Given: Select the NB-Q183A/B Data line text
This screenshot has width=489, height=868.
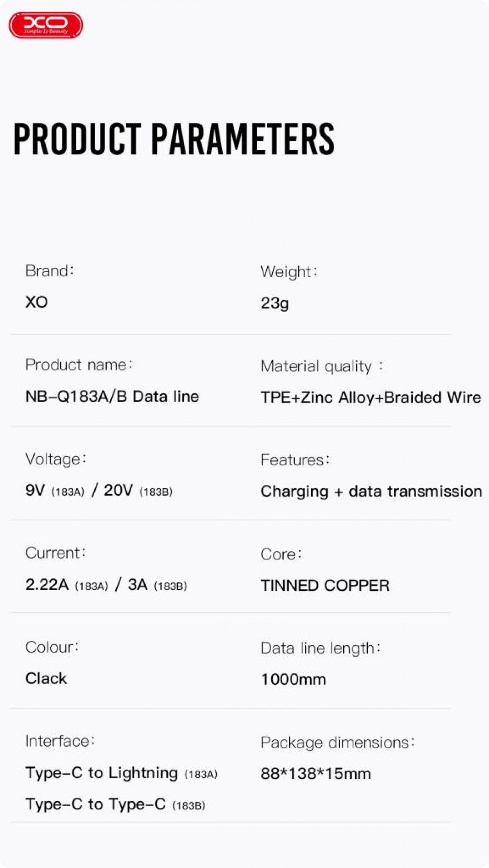Looking at the screenshot, I should coord(112,396).
